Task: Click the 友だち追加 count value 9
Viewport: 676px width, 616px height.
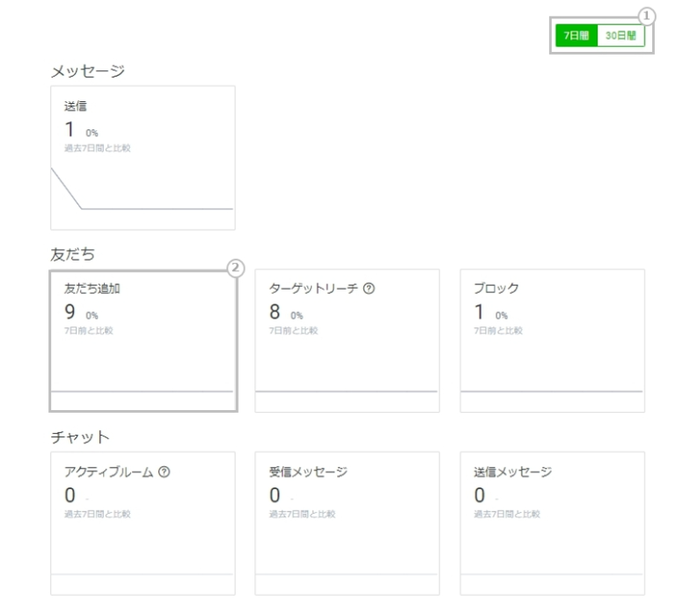Action: pos(70,312)
